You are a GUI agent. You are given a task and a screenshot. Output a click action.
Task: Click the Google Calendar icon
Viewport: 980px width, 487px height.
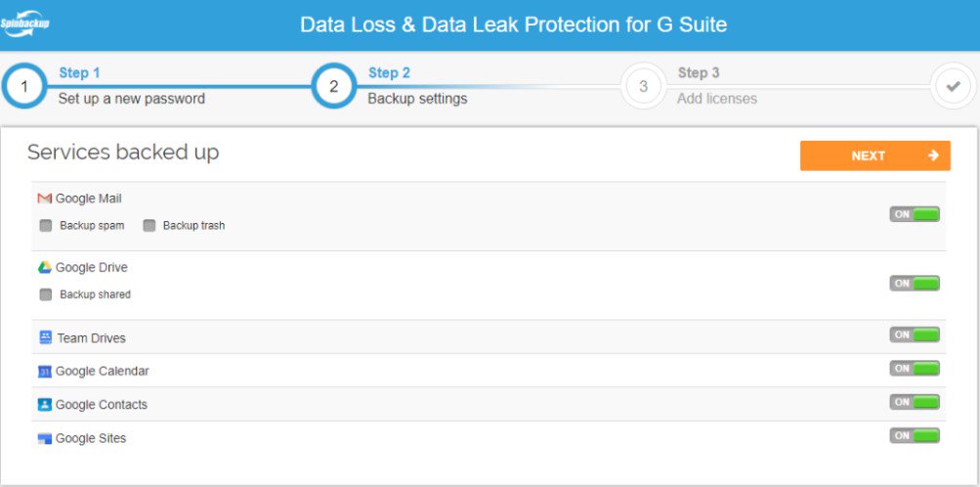(44, 372)
